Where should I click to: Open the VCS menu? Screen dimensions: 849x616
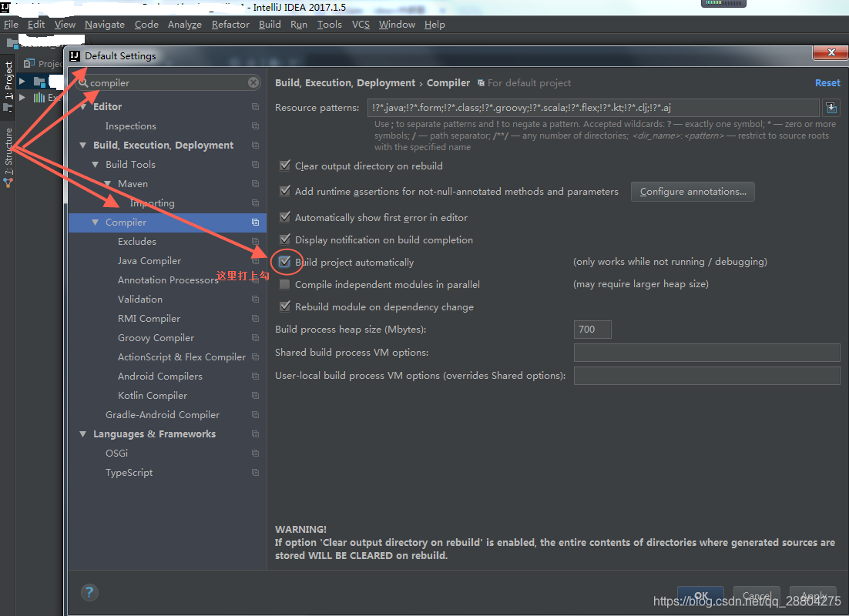361,25
